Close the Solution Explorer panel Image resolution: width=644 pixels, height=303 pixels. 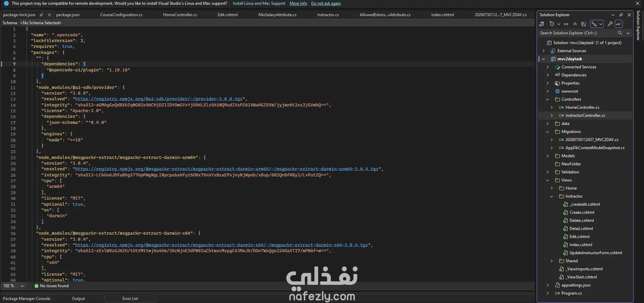pos(629,15)
